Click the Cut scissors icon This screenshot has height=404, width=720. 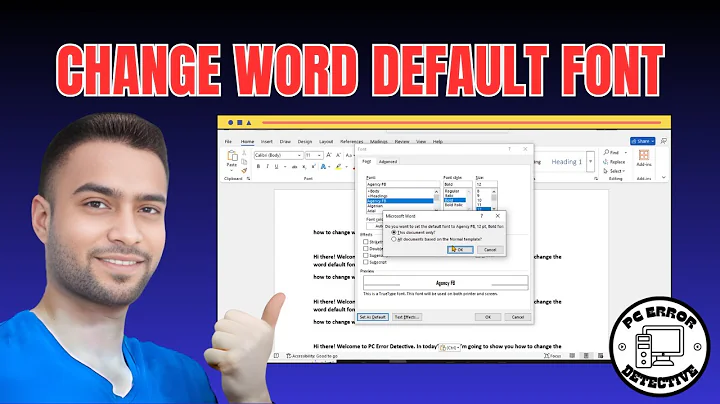coord(244,153)
